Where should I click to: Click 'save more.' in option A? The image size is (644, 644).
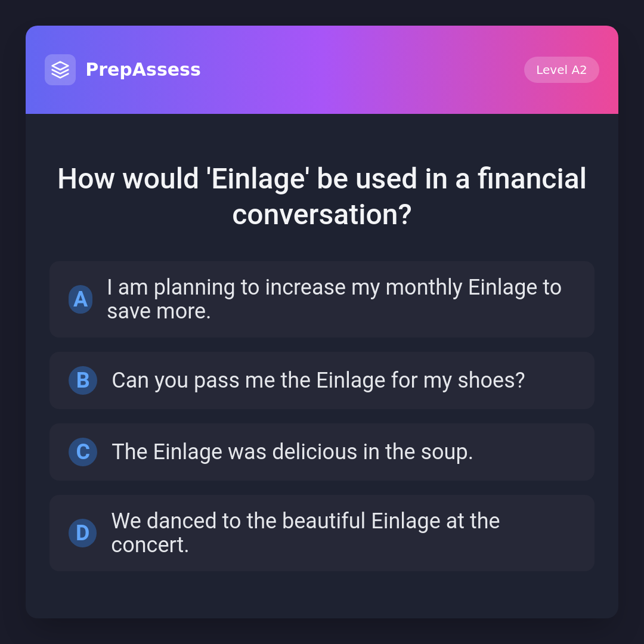(x=159, y=311)
